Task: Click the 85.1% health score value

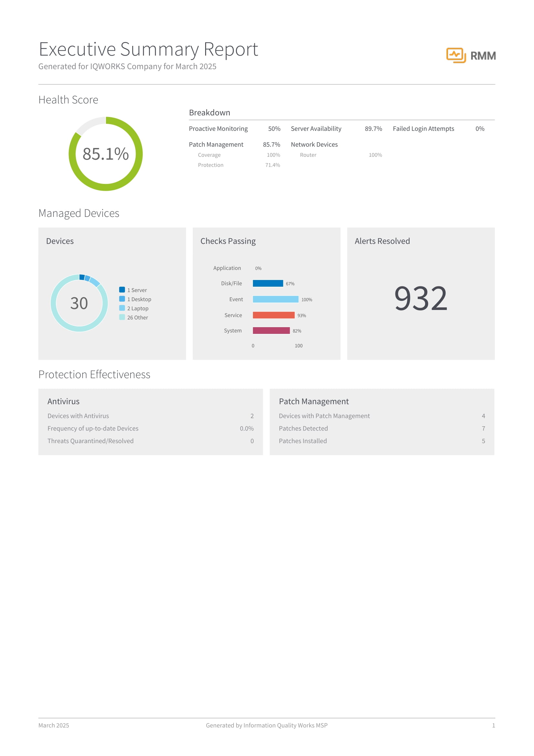Action: tap(106, 154)
